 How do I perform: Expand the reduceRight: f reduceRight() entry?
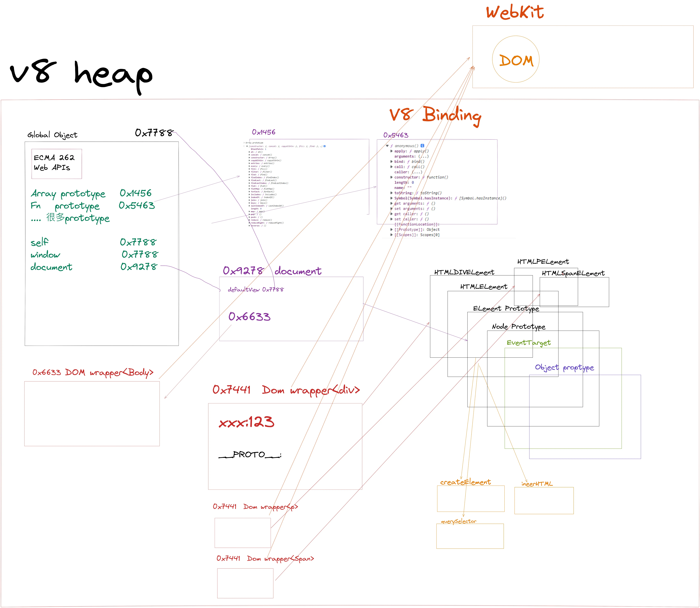249,223
